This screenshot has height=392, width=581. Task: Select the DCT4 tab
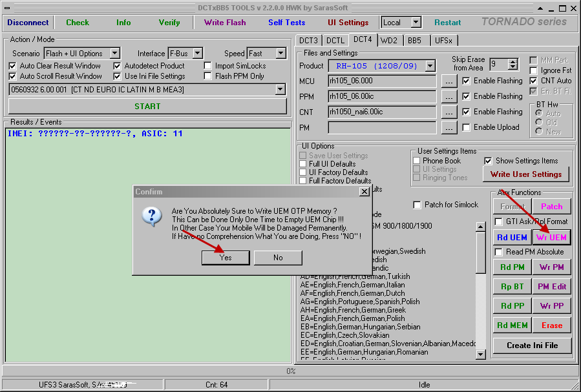363,39
